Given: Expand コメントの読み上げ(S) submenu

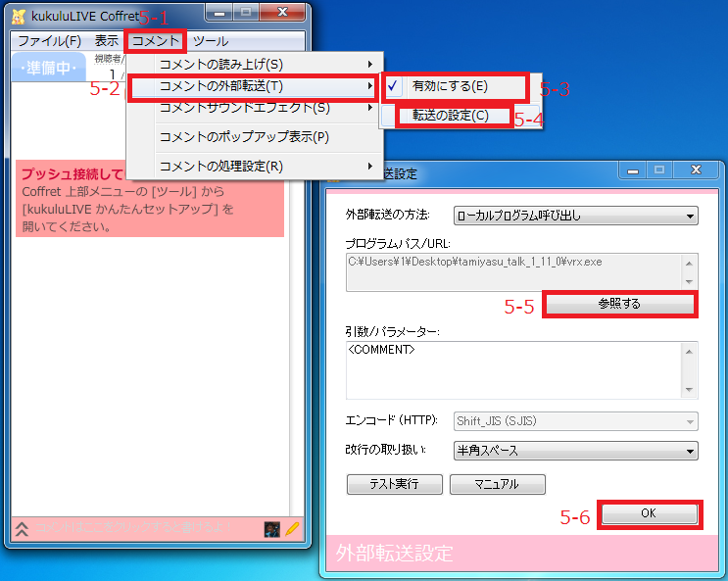Looking at the screenshot, I should point(255,64).
